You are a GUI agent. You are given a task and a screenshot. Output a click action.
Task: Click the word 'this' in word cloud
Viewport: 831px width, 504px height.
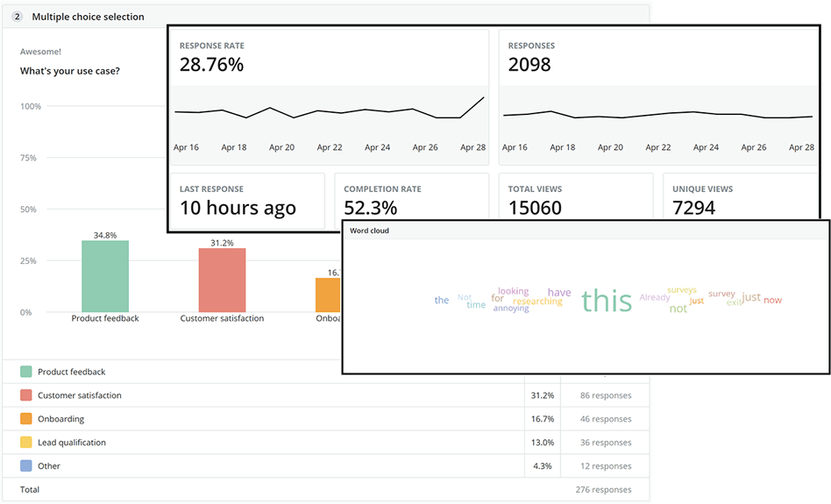coord(607,301)
